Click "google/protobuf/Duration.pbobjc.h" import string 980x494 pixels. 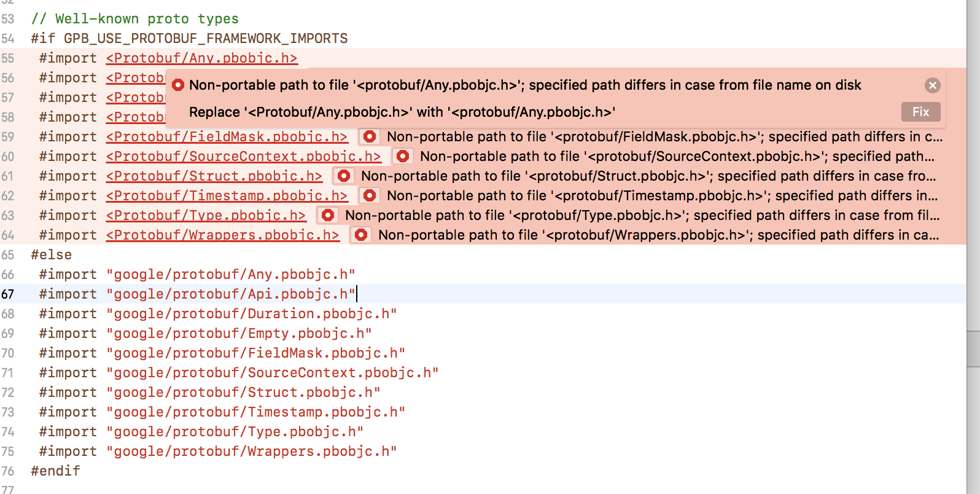click(252, 313)
